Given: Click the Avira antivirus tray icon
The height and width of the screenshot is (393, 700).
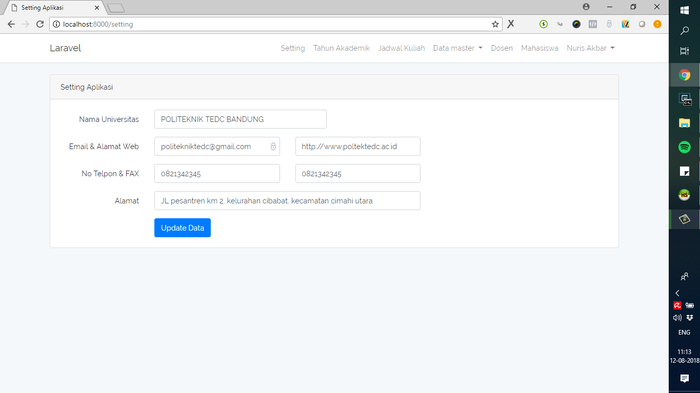Looking at the screenshot, I should [677, 305].
